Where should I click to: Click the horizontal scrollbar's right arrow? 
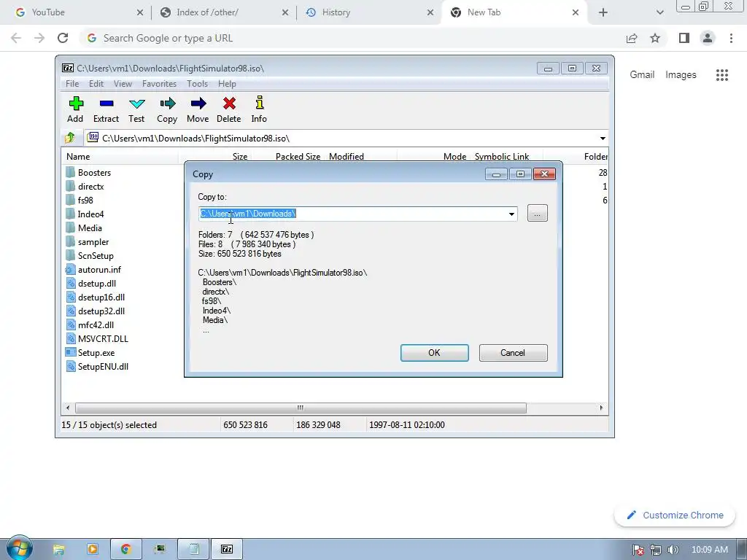(601, 408)
